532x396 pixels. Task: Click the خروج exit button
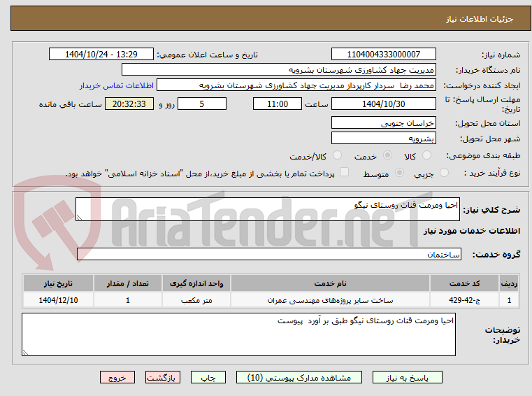(117, 378)
